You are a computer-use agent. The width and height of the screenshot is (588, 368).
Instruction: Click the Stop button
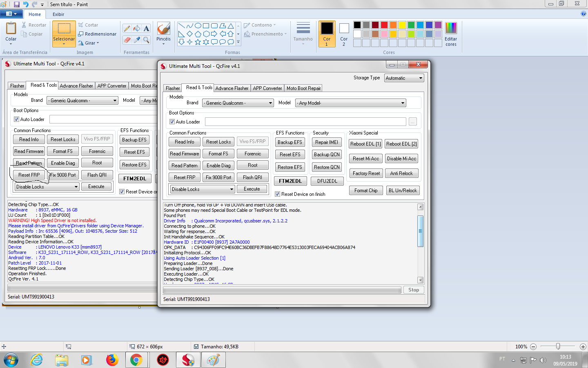tap(414, 290)
